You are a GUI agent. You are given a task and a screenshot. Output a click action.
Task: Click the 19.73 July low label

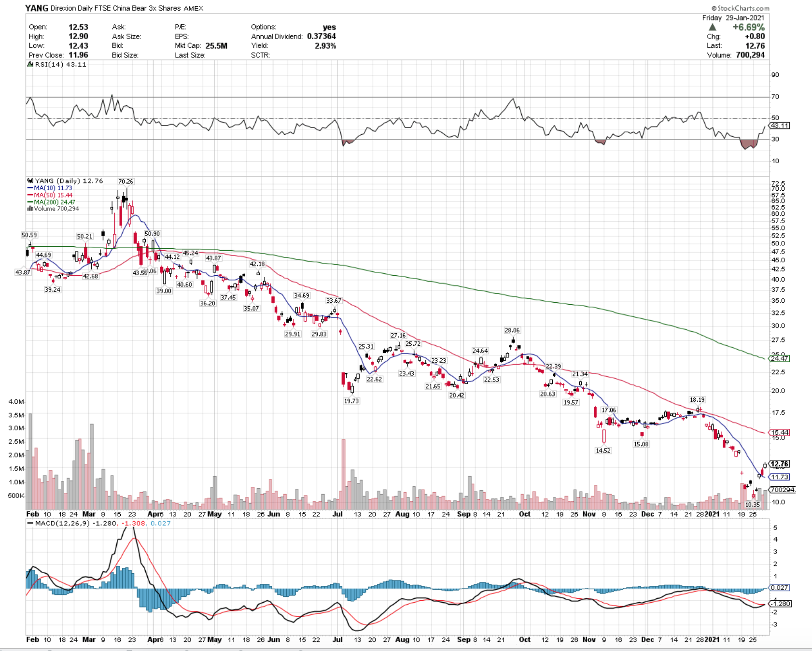click(351, 401)
